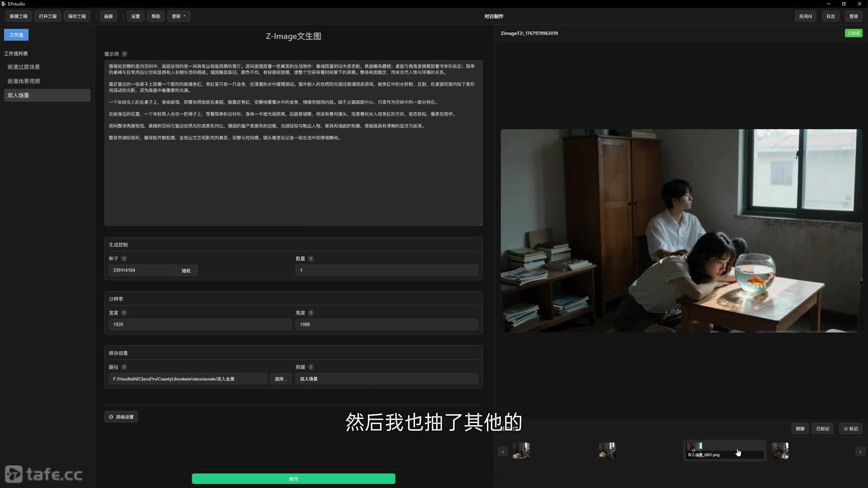Expand the advanced settings section

tap(121, 417)
